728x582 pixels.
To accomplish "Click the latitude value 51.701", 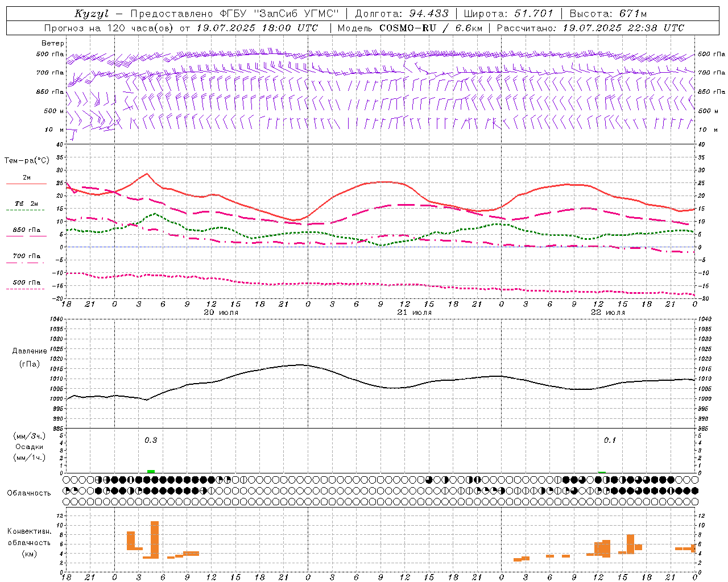I will pos(533,14).
